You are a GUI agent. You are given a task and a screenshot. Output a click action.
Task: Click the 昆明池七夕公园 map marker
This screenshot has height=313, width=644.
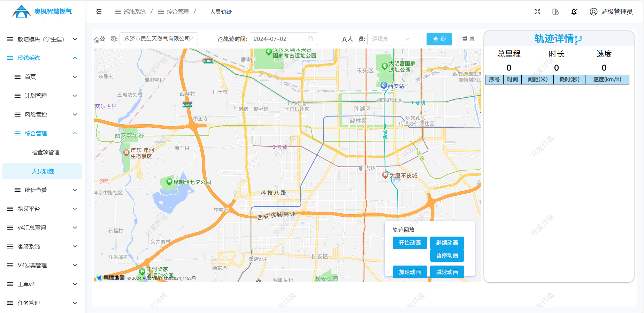169,181
